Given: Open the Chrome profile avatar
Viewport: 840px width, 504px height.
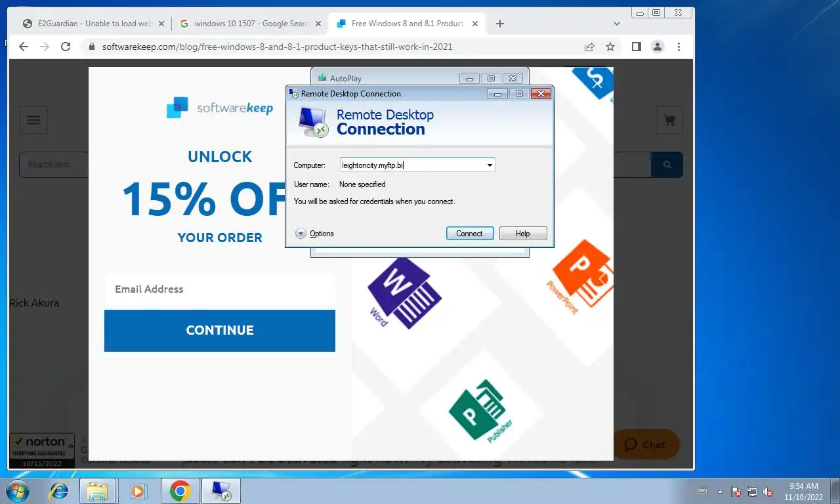Looking at the screenshot, I should [657, 47].
